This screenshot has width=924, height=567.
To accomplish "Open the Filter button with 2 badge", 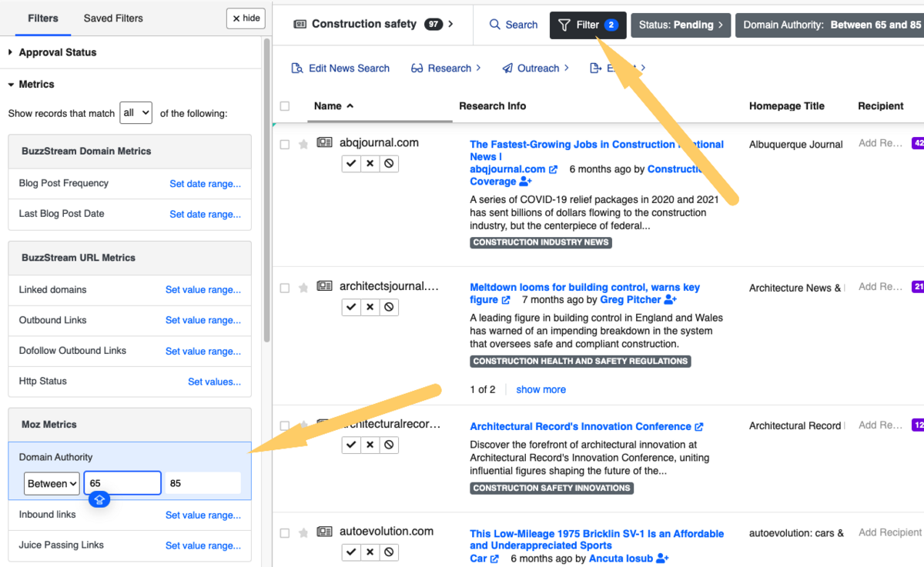I will (588, 25).
